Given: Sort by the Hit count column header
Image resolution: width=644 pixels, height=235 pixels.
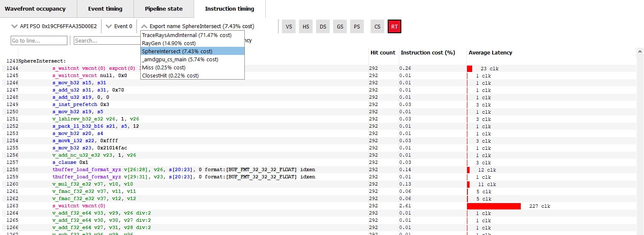Looking at the screenshot, I should coord(383,53).
